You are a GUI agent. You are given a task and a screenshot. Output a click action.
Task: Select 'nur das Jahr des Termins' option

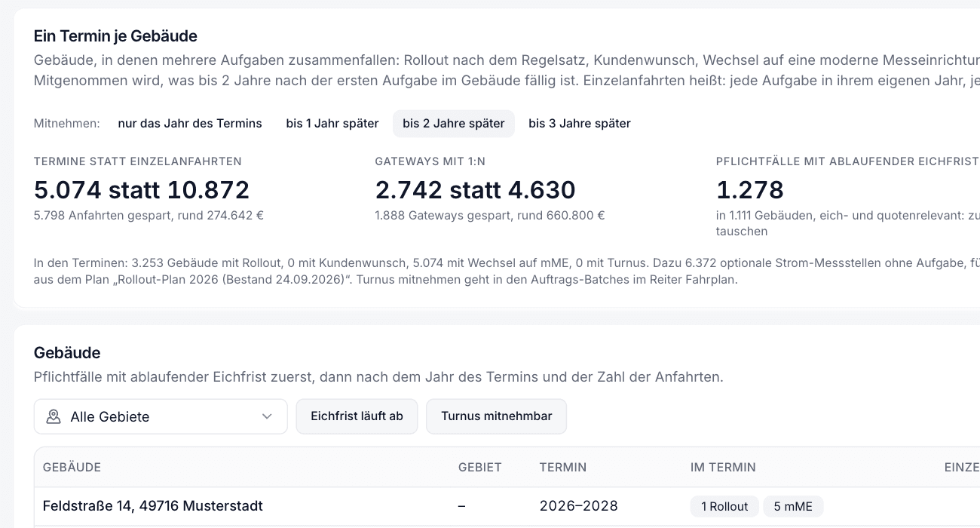(190, 124)
